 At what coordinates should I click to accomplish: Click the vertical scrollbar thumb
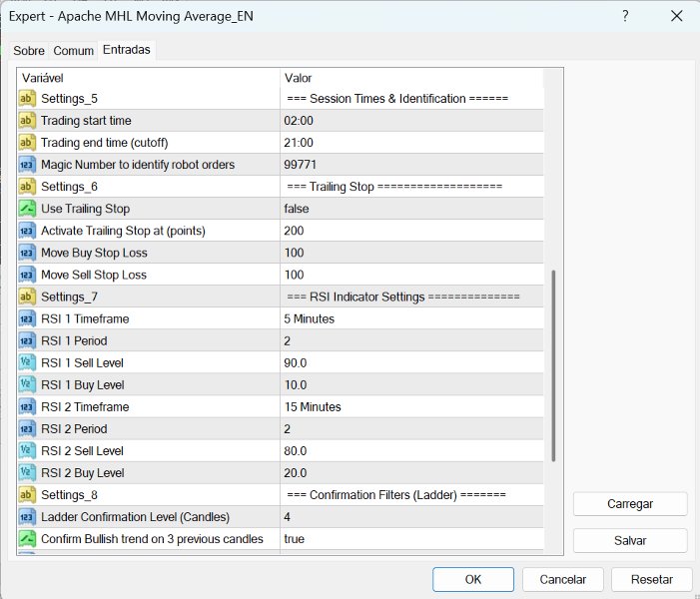pyautogui.click(x=553, y=366)
